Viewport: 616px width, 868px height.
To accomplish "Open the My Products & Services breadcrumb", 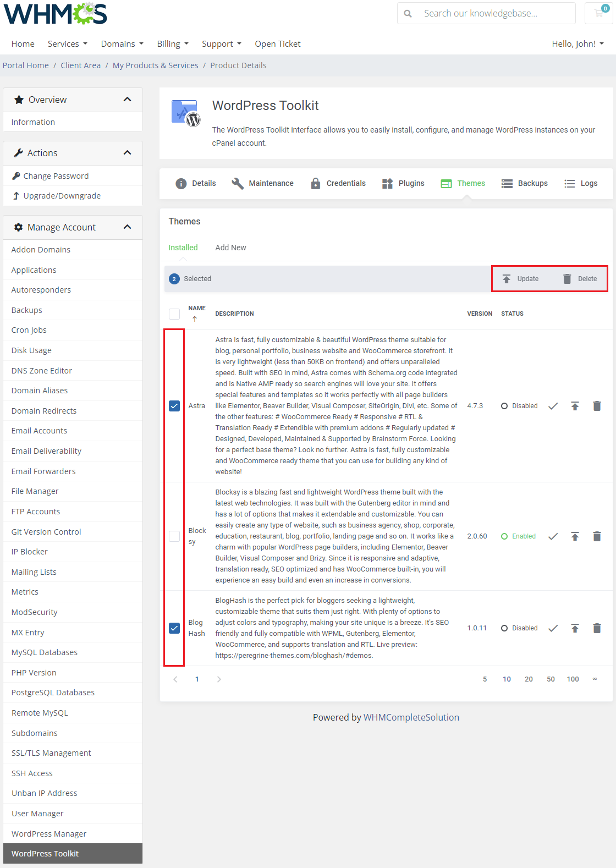I will (156, 65).
